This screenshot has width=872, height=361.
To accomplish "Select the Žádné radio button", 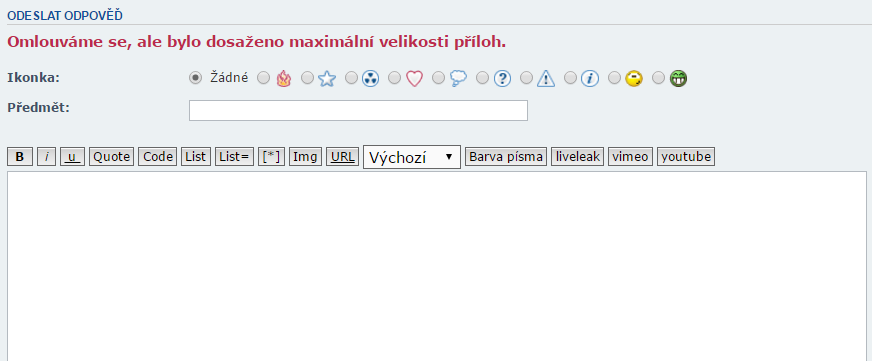I will [x=195, y=78].
